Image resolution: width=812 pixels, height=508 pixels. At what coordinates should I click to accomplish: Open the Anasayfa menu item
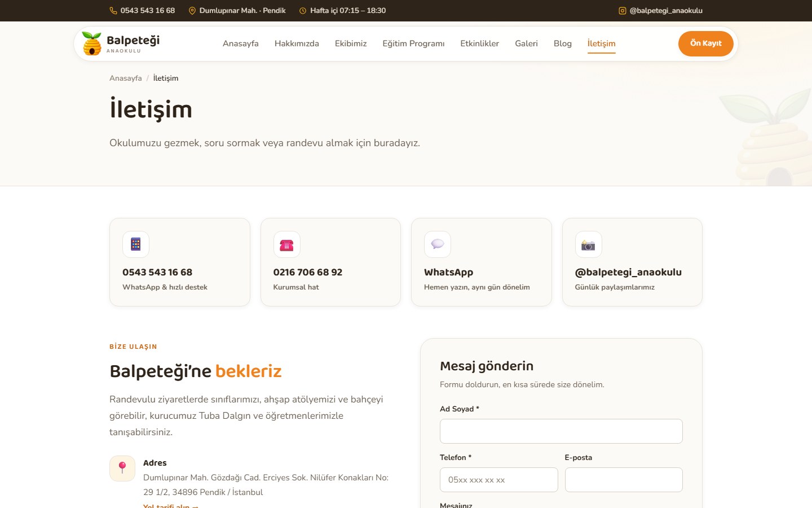point(241,43)
